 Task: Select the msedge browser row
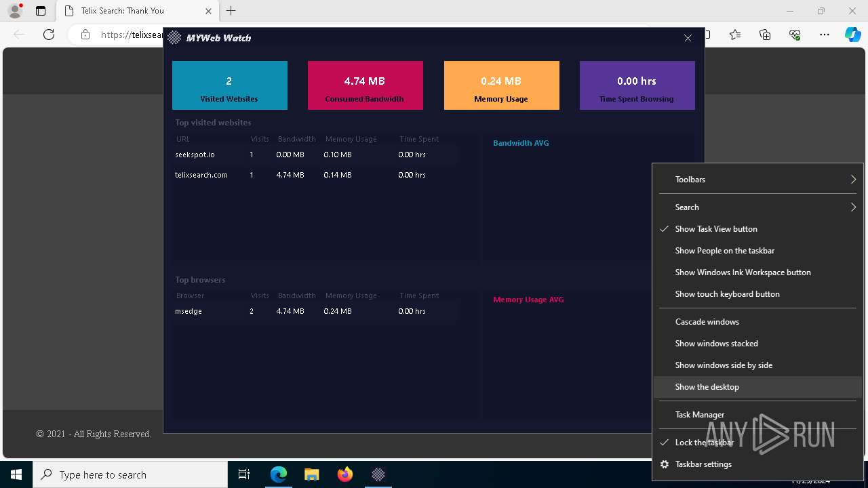[x=315, y=311]
